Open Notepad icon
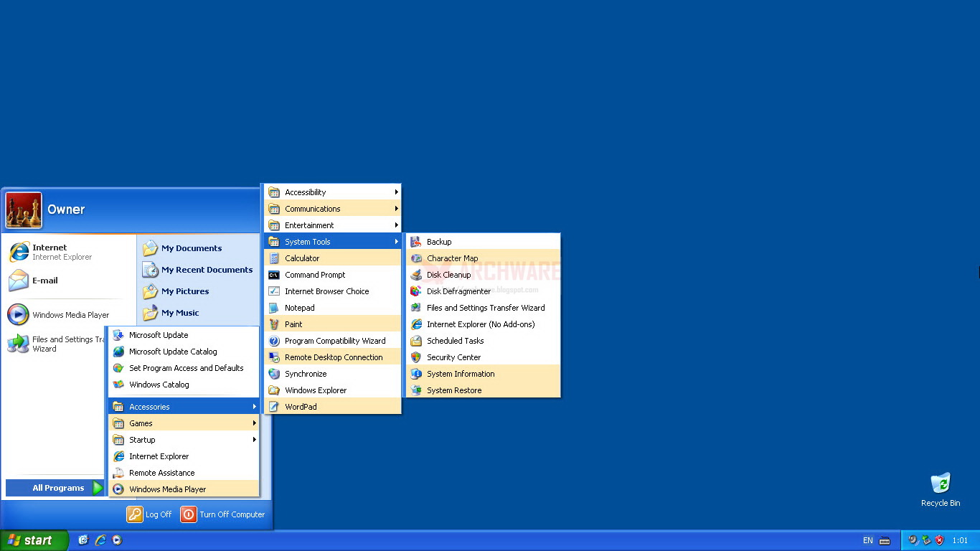This screenshot has height=551, width=980. pos(274,308)
